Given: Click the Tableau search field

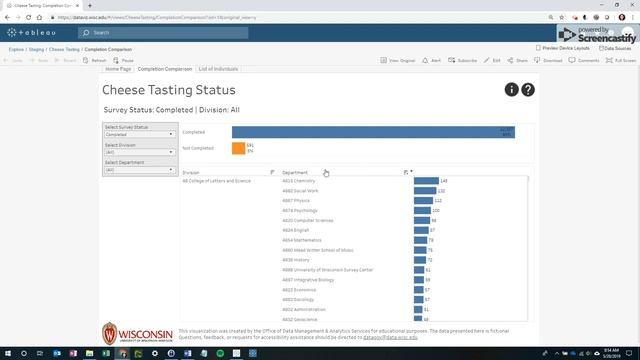Looking at the screenshot, I should click(x=163, y=33).
